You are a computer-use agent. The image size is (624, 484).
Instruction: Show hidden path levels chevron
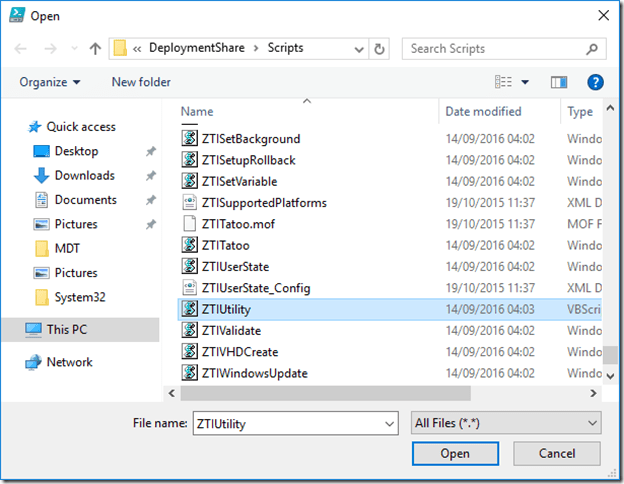tap(137, 49)
